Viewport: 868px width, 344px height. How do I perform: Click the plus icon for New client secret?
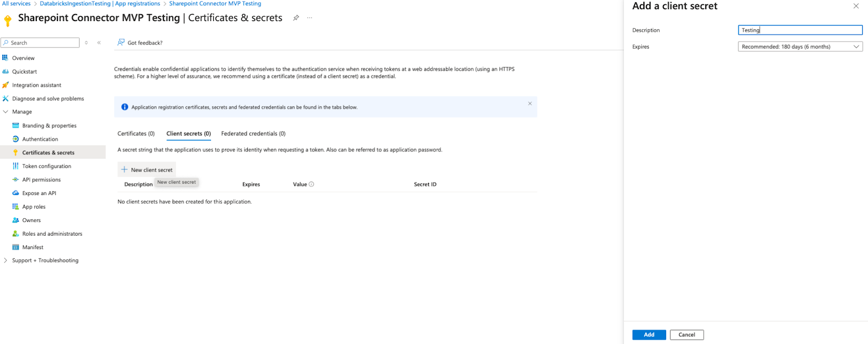(124, 170)
